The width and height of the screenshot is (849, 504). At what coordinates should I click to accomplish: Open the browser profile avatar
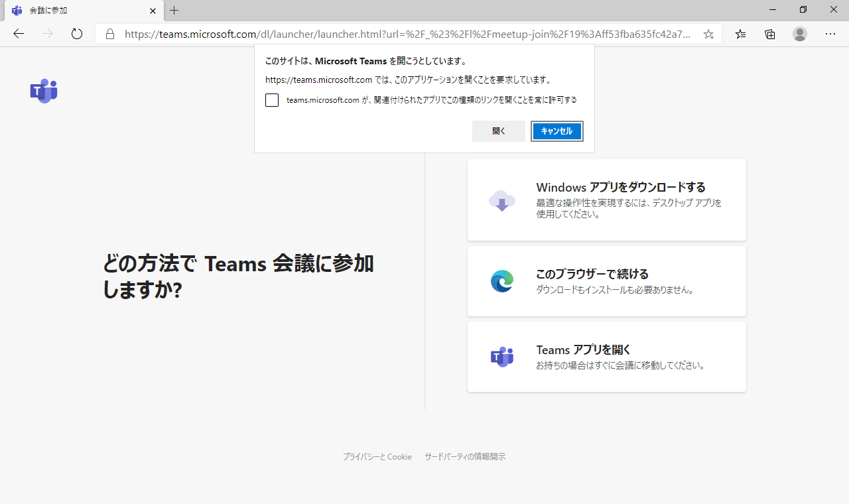[800, 34]
